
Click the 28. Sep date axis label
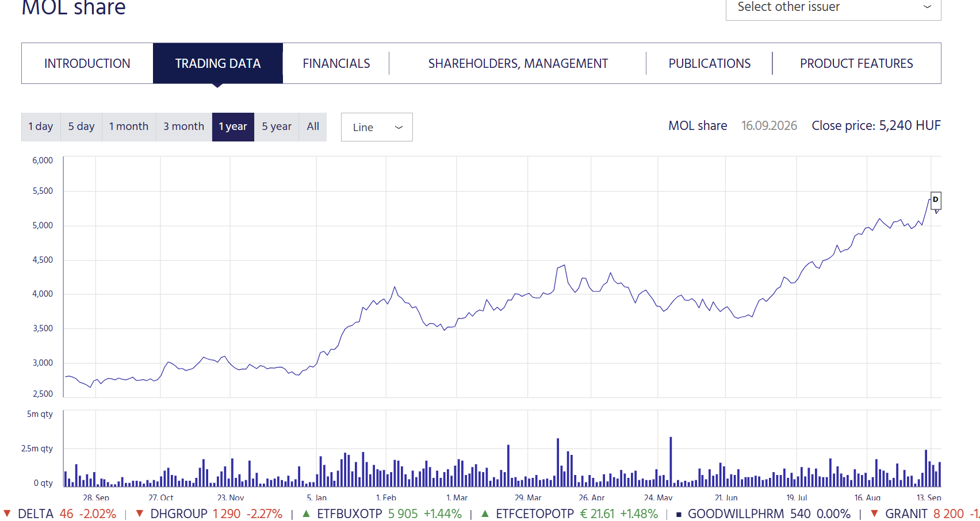(x=96, y=497)
